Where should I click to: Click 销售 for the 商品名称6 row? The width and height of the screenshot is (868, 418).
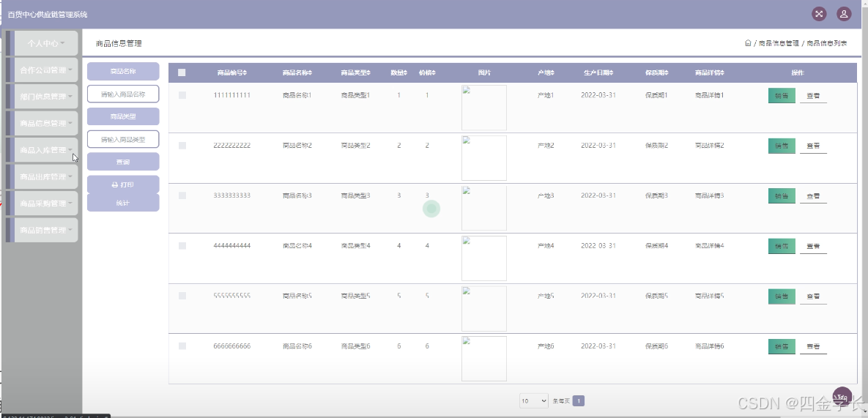[x=782, y=347]
